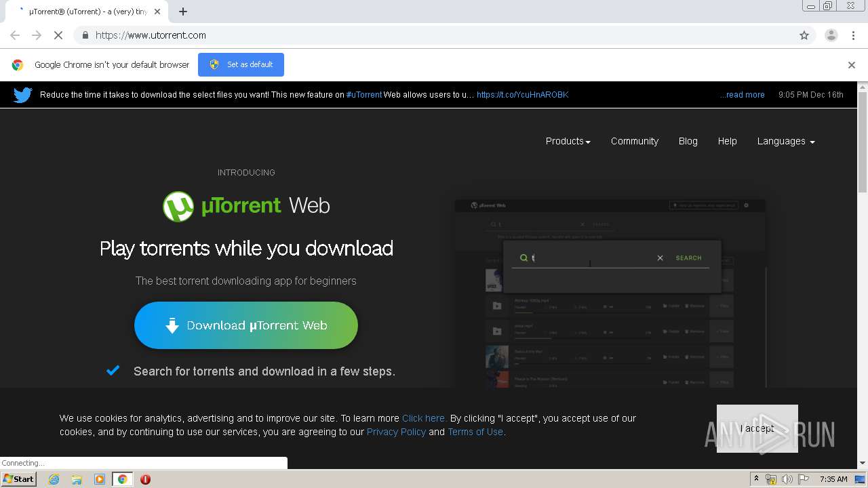Image resolution: width=868 pixels, height=488 pixels.
Task: Close the uTorrent browser tab
Action: click(x=157, y=12)
